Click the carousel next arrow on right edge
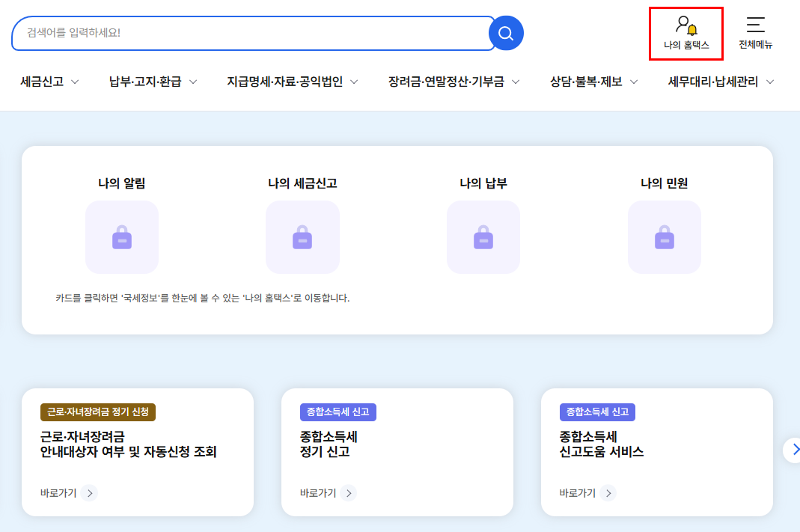Image resolution: width=800 pixels, height=532 pixels. [795, 450]
